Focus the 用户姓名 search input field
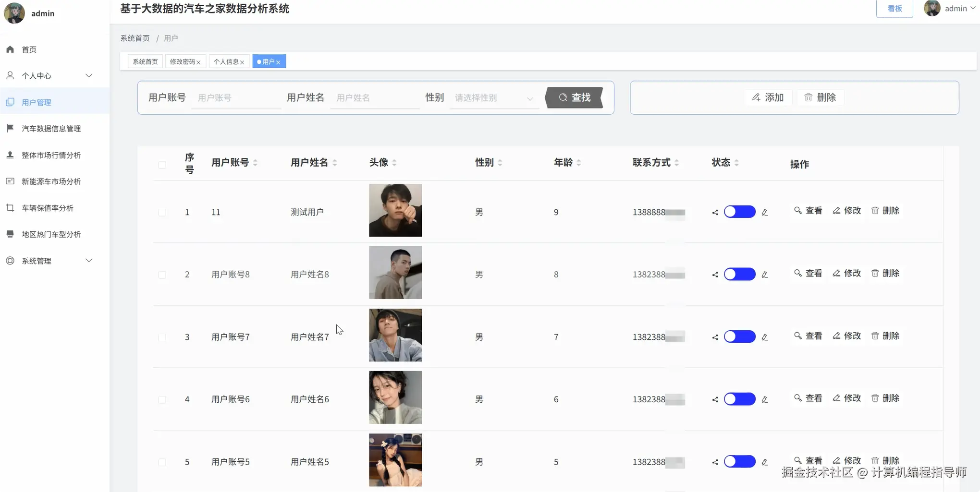Screen dimensions: 980x492 [375, 98]
